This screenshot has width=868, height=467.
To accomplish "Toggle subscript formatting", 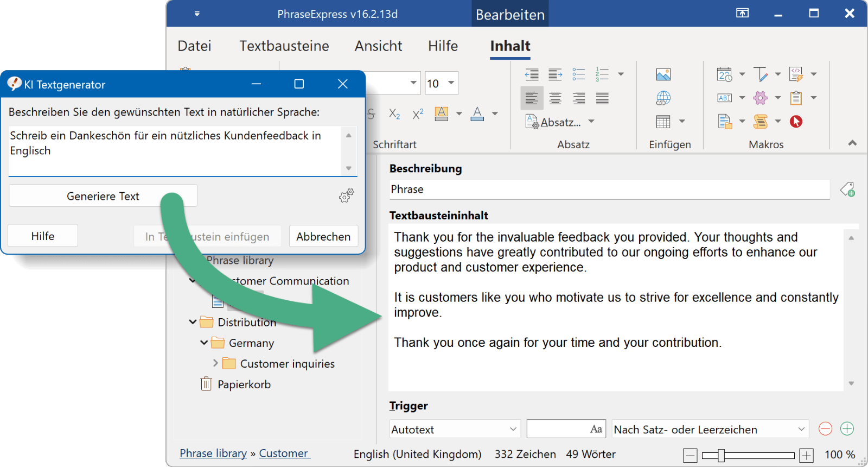I will (394, 114).
